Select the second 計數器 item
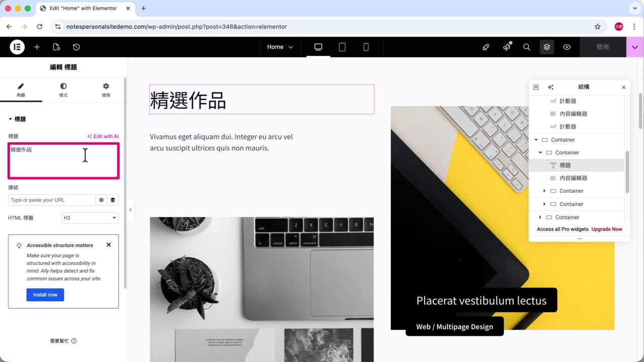Viewport: 644px width, 362px height. (568, 127)
